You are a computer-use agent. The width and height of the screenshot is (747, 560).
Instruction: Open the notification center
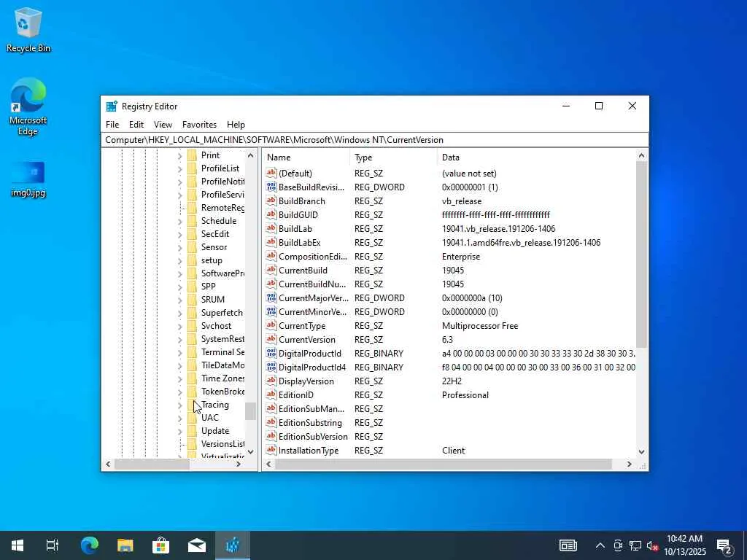[724, 545]
